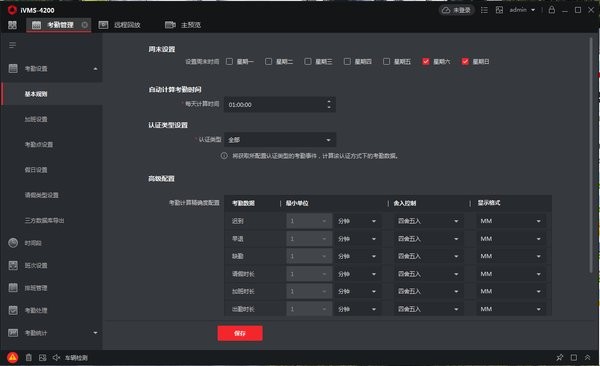Decrease 每天计算时间 with the down arrow

[x=329, y=108]
